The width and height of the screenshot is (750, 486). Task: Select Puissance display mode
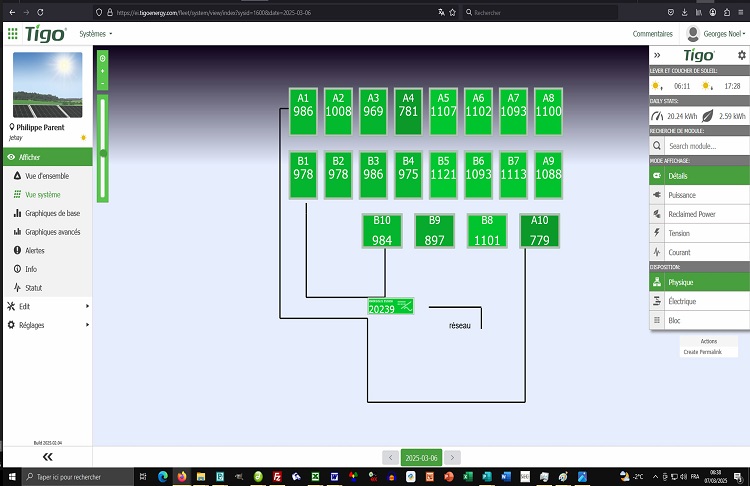[681, 195]
